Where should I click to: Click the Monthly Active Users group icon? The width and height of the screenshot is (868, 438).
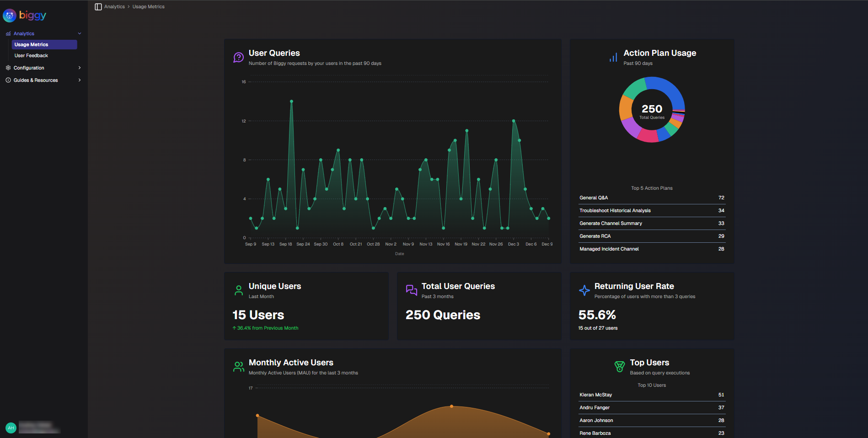click(238, 366)
